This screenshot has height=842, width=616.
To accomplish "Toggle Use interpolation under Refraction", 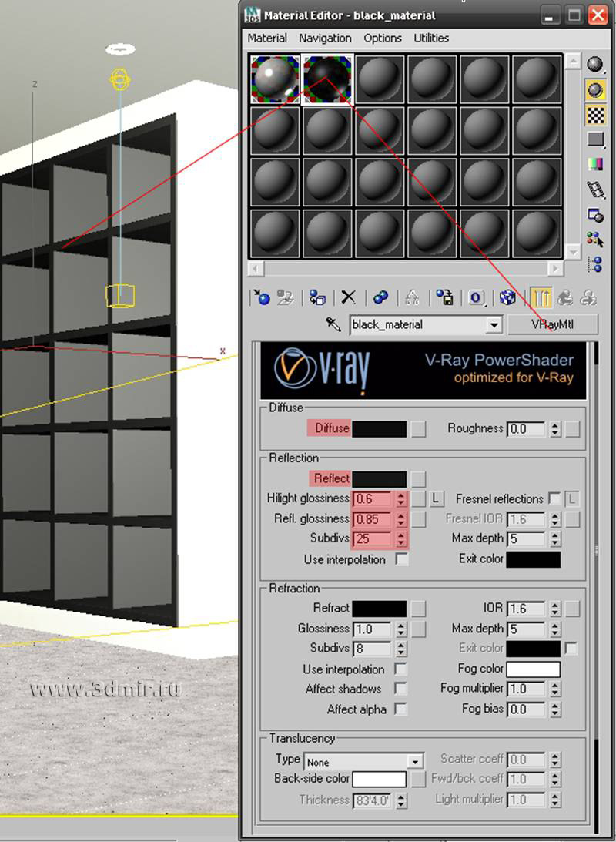I will (x=401, y=669).
